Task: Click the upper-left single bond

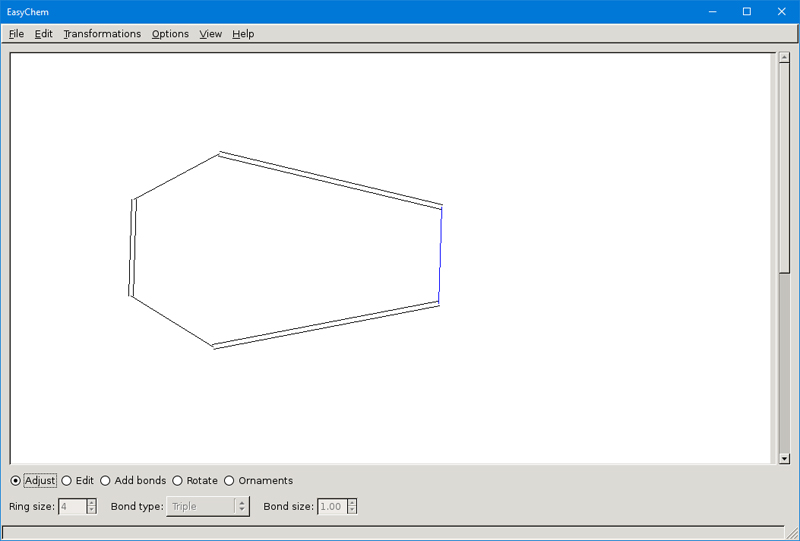Action: (177, 177)
